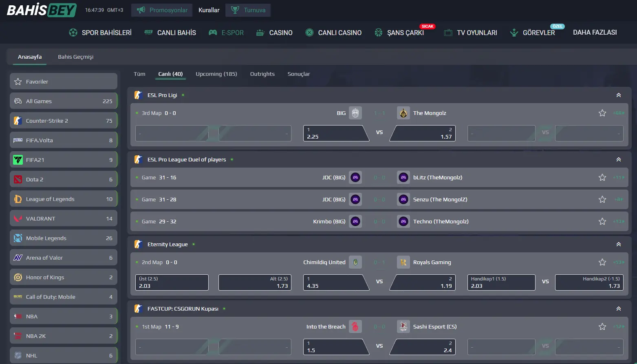Viewport: 637px width, 364px height.
Task: Open DAHA FAZLASI menu
Action: pos(595,33)
